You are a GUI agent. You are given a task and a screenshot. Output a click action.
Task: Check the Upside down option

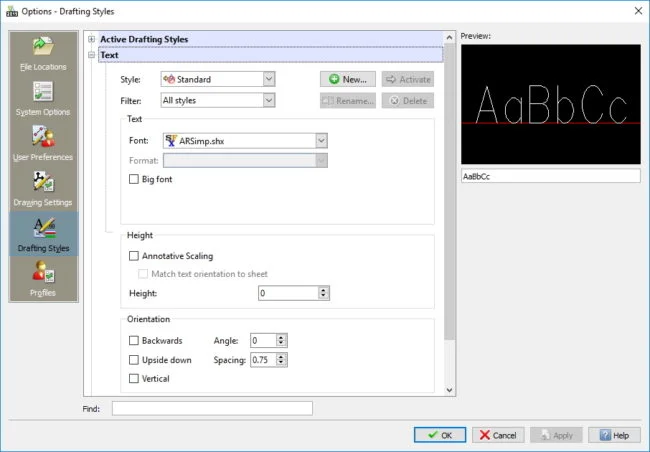(x=135, y=359)
